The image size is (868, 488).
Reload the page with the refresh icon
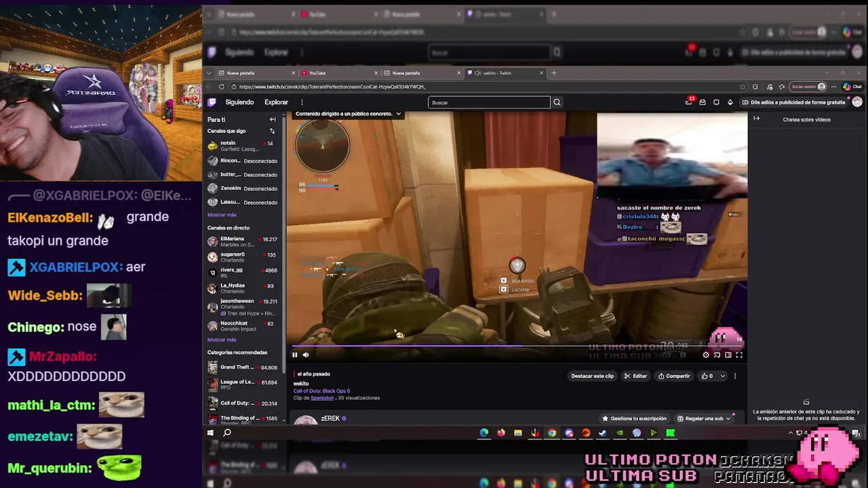(222, 87)
